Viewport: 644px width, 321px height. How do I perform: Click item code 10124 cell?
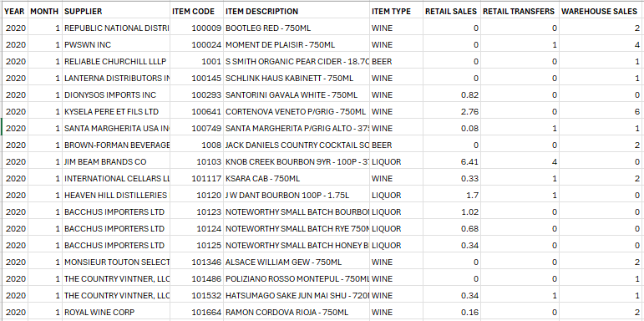point(197,228)
